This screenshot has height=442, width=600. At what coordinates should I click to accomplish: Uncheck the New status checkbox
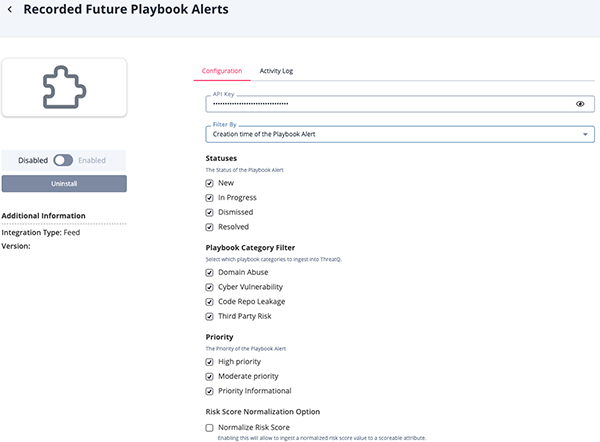point(210,184)
